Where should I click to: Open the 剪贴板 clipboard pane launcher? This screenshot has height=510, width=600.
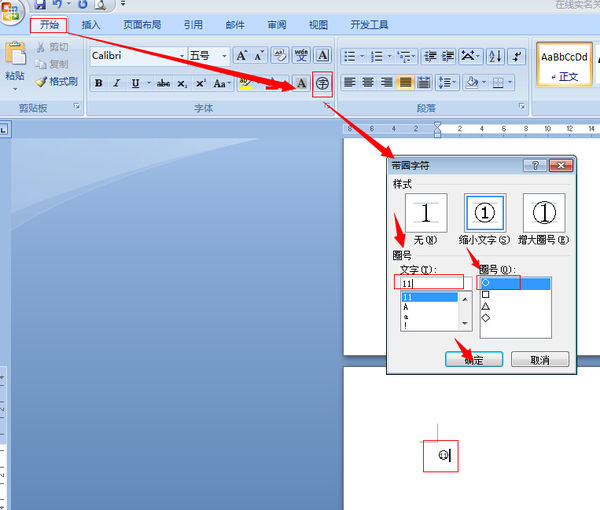point(77,107)
